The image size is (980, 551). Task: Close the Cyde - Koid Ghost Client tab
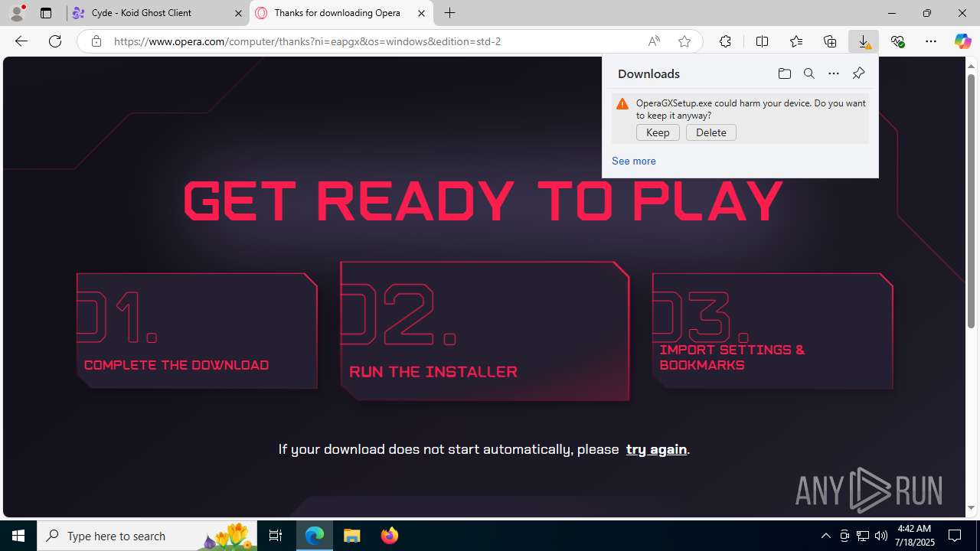tap(238, 13)
